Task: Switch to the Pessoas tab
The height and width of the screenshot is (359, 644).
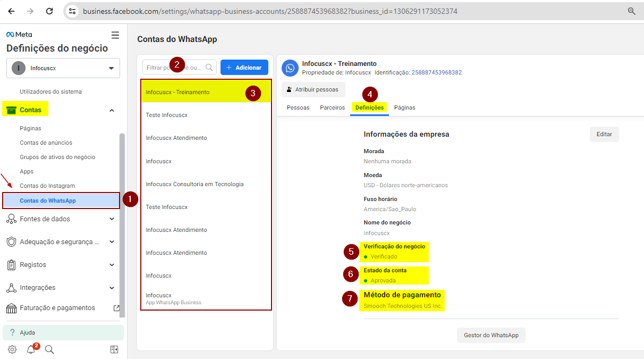Action: tap(298, 107)
